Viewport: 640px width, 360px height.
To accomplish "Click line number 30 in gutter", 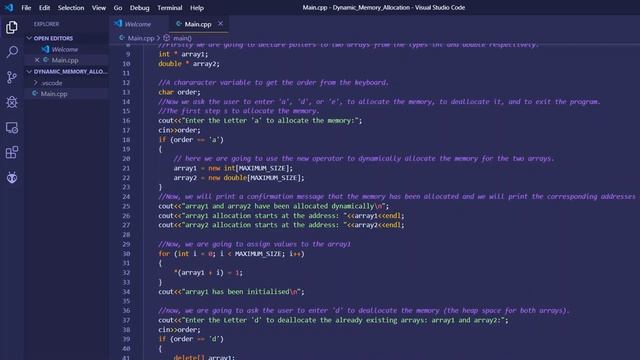I will [126, 254].
